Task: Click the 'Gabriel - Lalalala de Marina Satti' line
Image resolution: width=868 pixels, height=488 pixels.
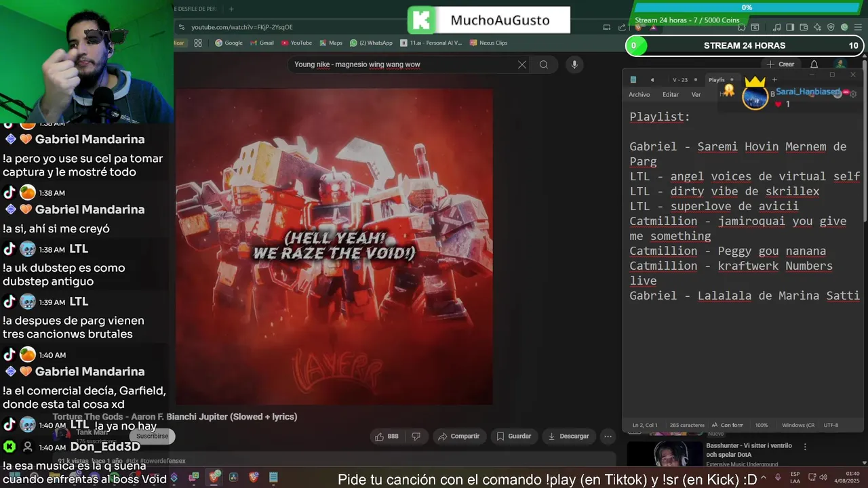Action: (x=745, y=296)
